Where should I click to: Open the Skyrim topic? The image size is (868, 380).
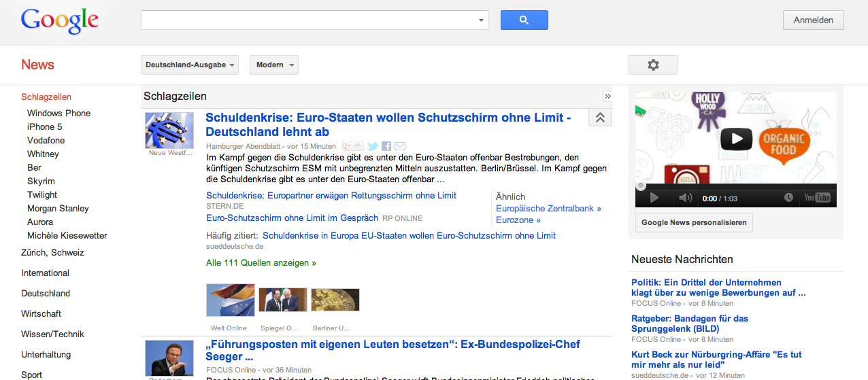[41, 182]
